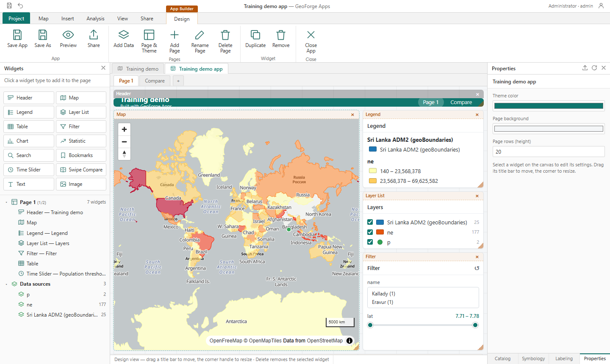Click the lat slider left handle

(370, 325)
